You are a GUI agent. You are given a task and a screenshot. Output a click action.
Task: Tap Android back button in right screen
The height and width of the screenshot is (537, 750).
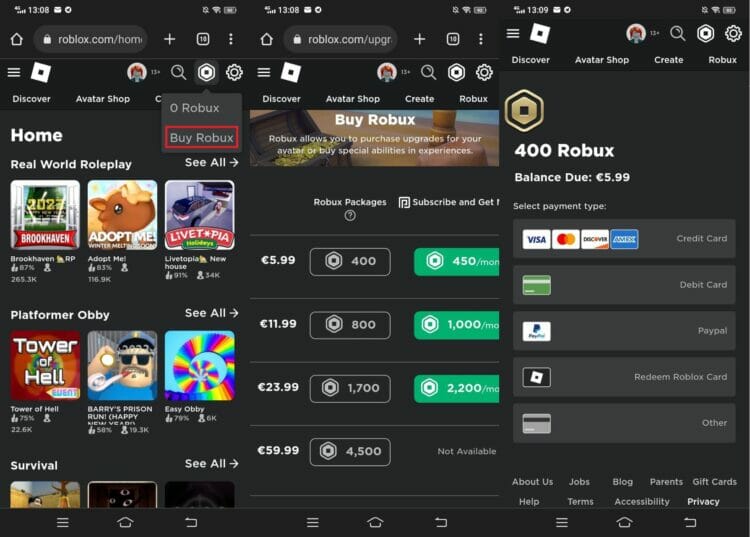[690, 522]
